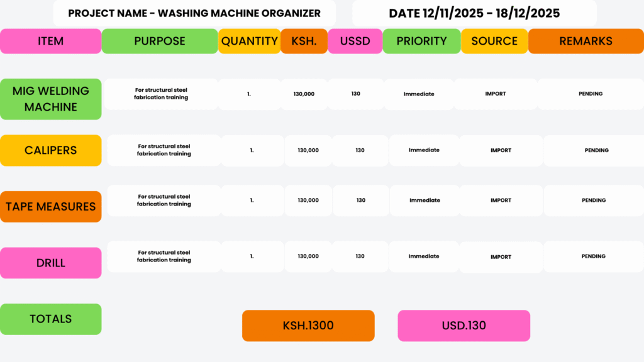Select the PRIORITY column header
The height and width of the screenshot is (362, 644).
pos(421,41)
